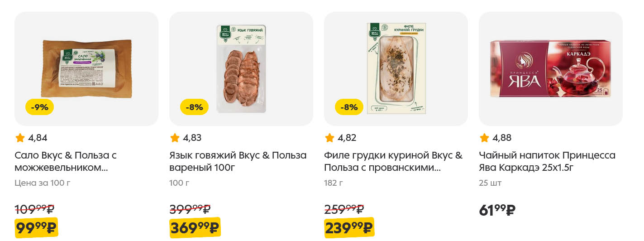644x241 pixels.
Task: Open the Язык говяжий product photo
Action: coord(241,68)
